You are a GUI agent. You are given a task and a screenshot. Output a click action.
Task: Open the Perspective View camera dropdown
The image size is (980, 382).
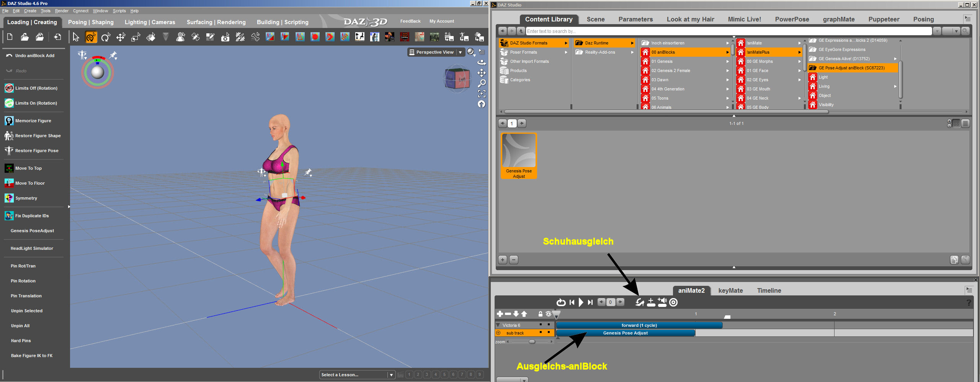[x=436, y=52]
